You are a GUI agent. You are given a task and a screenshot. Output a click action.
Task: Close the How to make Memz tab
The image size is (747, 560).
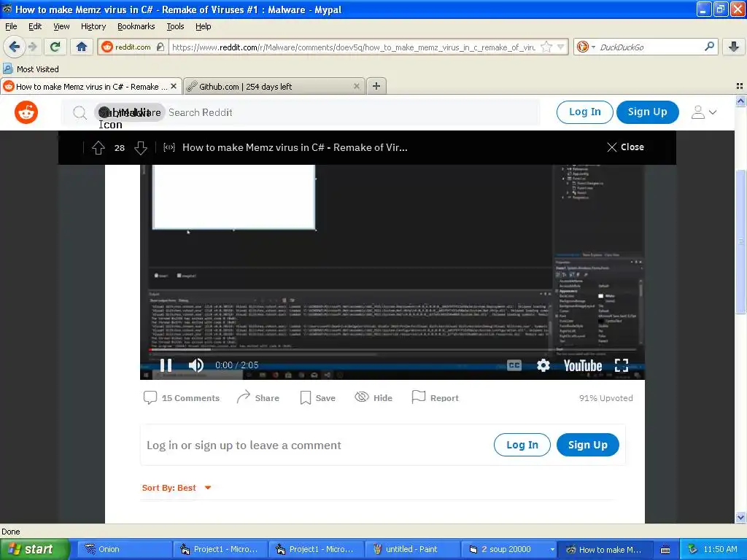coord(174,86)
